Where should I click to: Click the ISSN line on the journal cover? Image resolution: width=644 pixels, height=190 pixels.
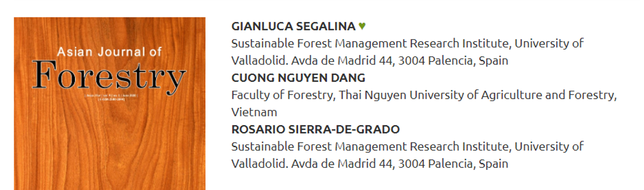coord(111,99)
